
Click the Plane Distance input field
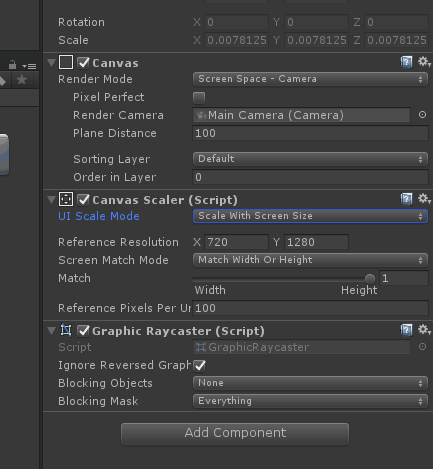point(310,133)
